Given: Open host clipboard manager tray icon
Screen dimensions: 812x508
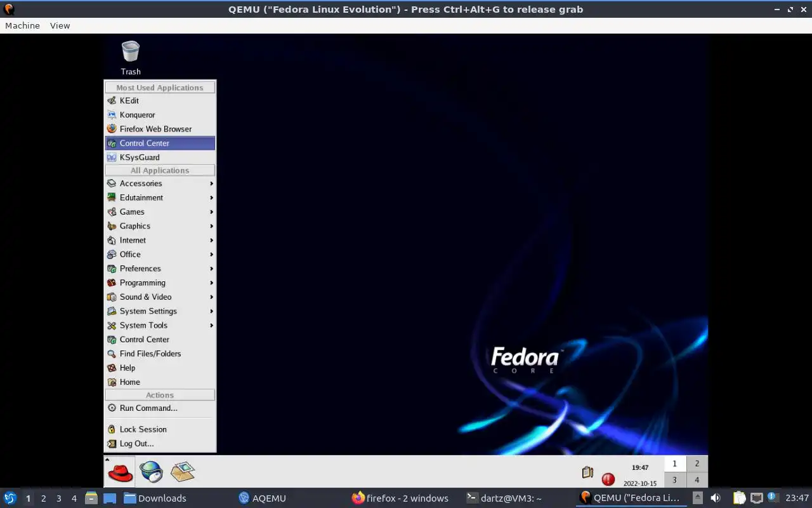Looking at the screenshot, I should (x=740, y=498).
